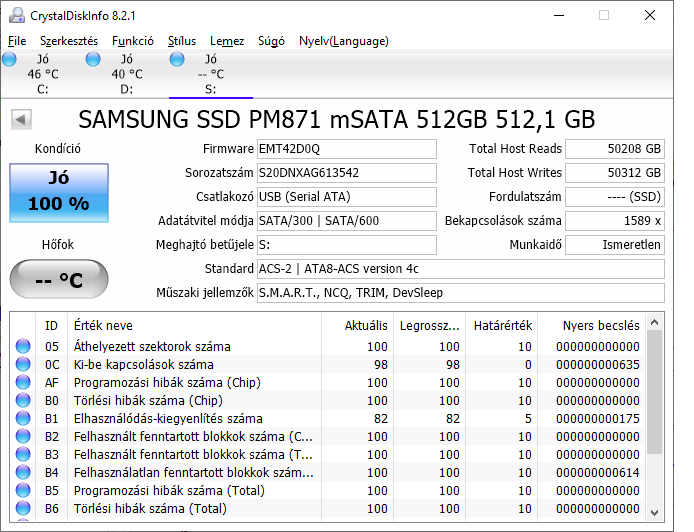Screen dimensions: 694x532
Task: Click the Határérték column header
Action: pos(502,326)
